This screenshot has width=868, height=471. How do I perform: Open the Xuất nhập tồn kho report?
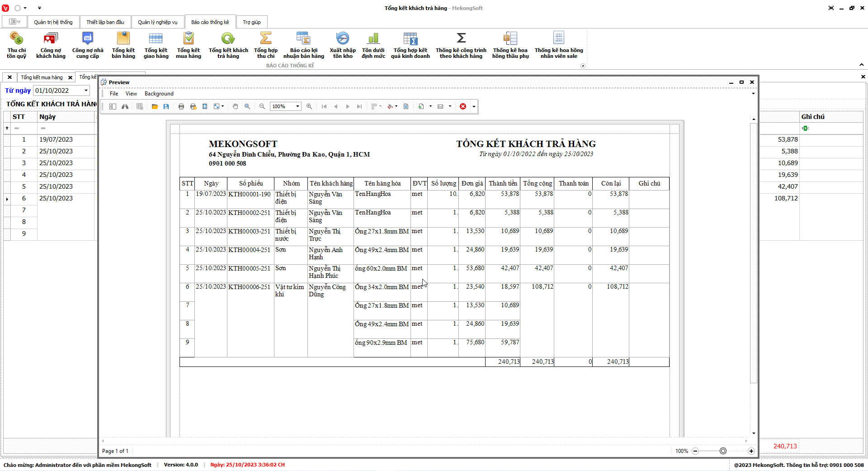coord(343,45)
